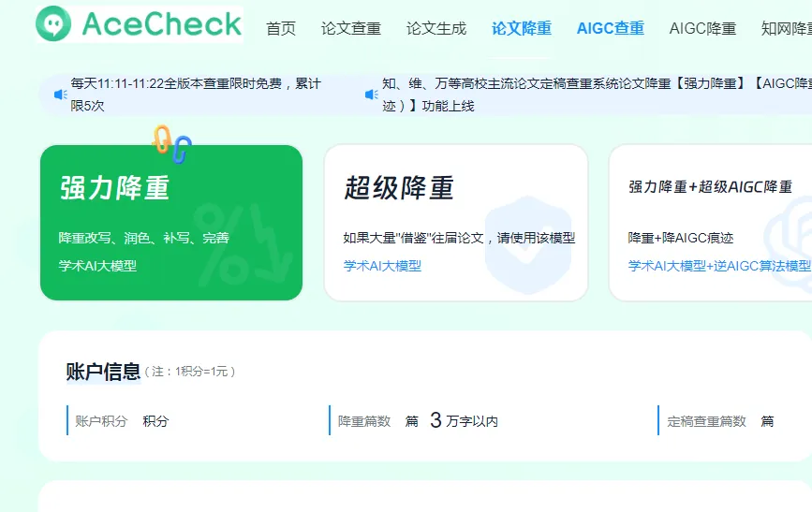
Task: Click the 降重+降AIGC痕迹 description
Action: (681, 238)
